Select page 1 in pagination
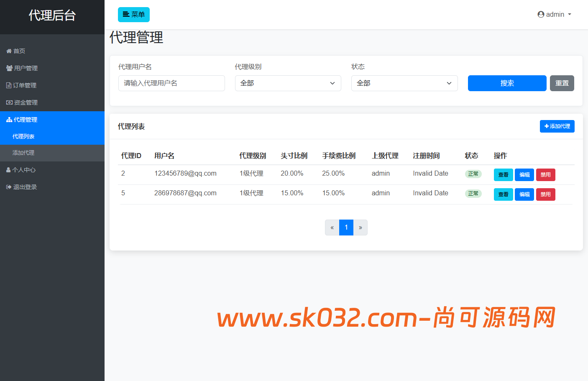Image resolution: width=588 pixels, height=381 pixels. [x=346, y=228]
